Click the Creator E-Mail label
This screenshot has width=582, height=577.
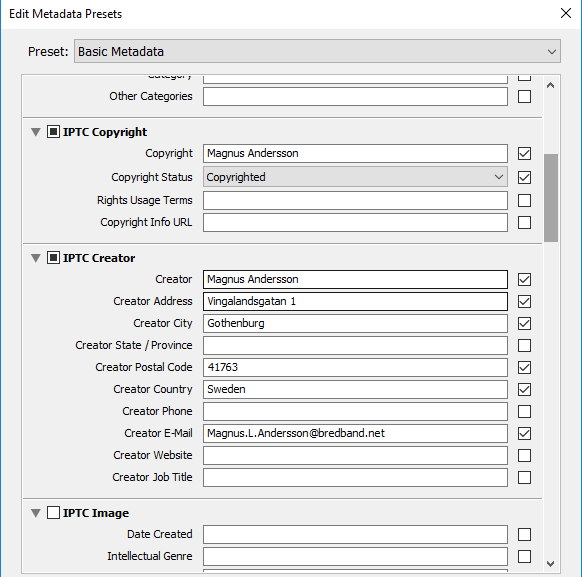point(158,433)
